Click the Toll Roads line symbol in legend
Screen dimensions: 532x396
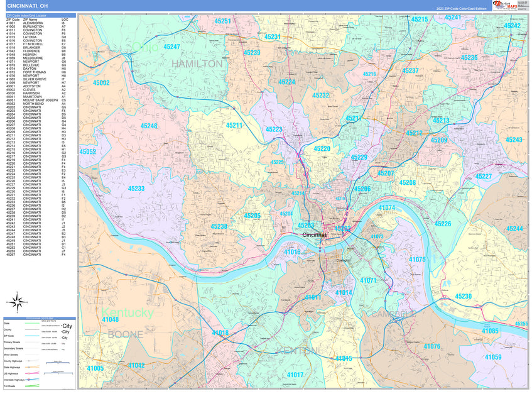(31, 385)
